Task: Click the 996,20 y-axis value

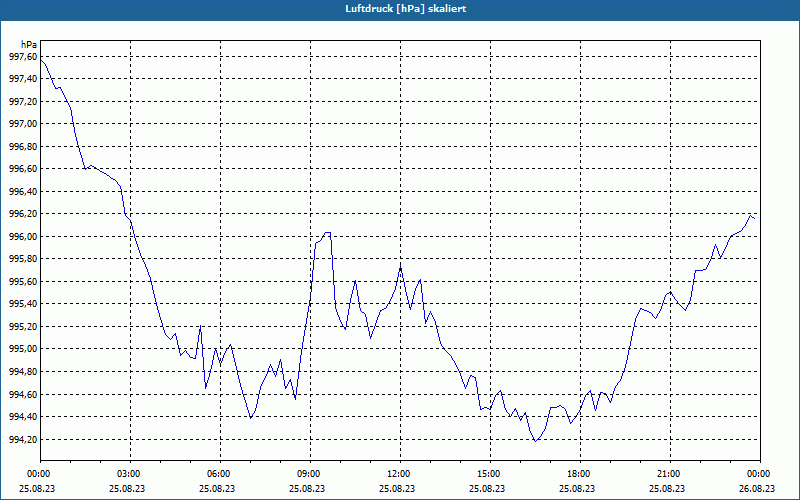Action: [23, 214]
